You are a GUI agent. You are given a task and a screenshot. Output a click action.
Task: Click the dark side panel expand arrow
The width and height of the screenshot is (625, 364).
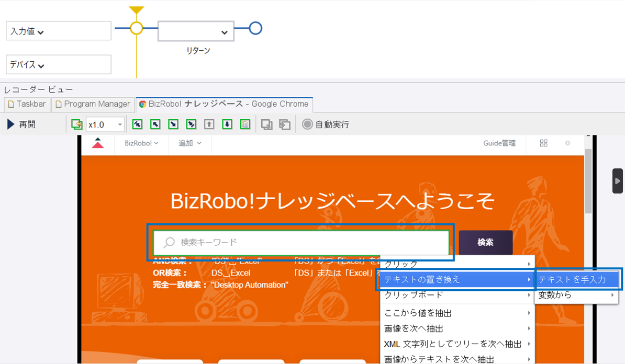(618, 181)
